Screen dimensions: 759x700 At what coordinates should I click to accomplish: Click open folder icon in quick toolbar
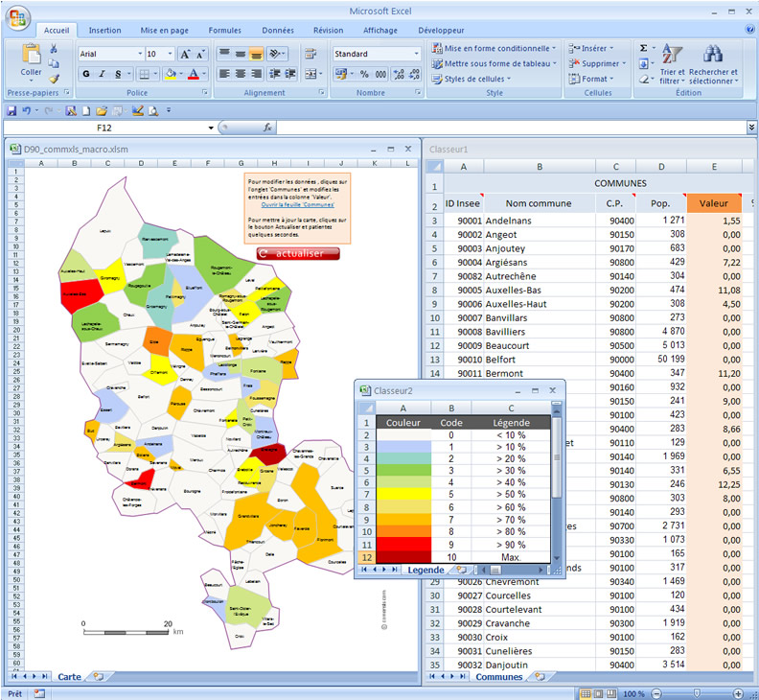[102, 111]
